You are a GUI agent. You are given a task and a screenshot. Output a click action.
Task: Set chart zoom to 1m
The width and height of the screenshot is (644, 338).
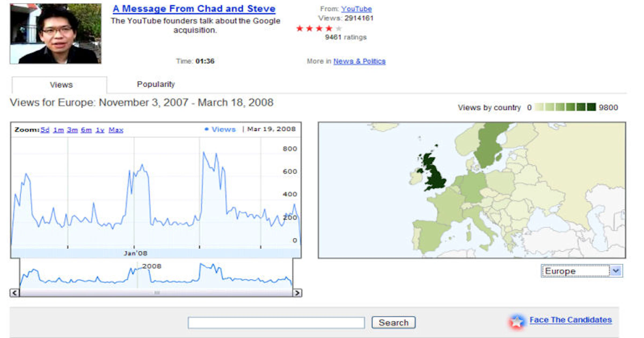[58, 130]
